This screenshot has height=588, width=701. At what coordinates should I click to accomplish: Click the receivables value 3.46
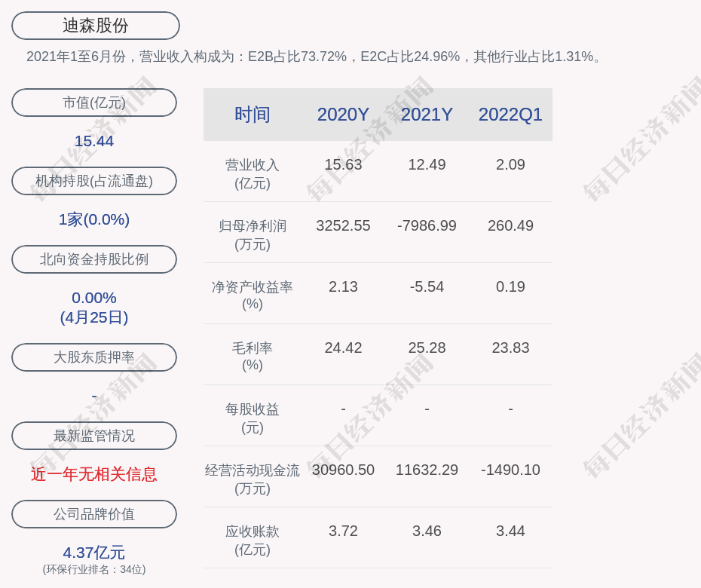427,531
